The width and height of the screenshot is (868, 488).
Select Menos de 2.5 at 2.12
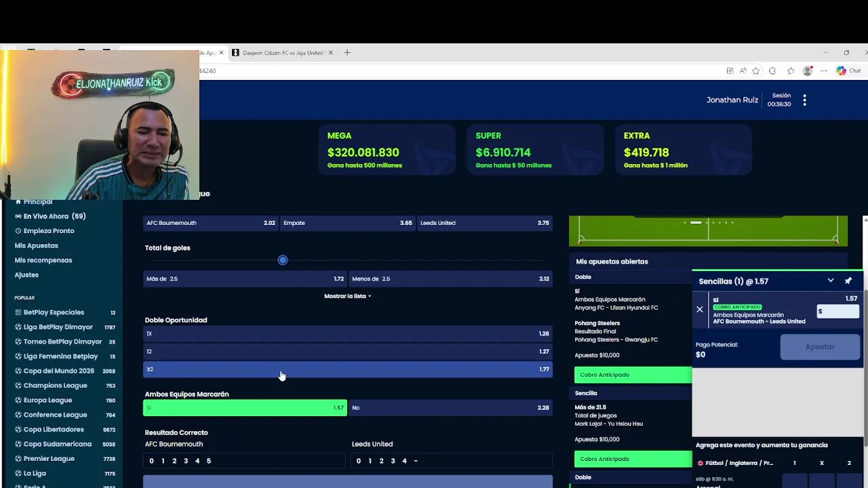(450, 279)
